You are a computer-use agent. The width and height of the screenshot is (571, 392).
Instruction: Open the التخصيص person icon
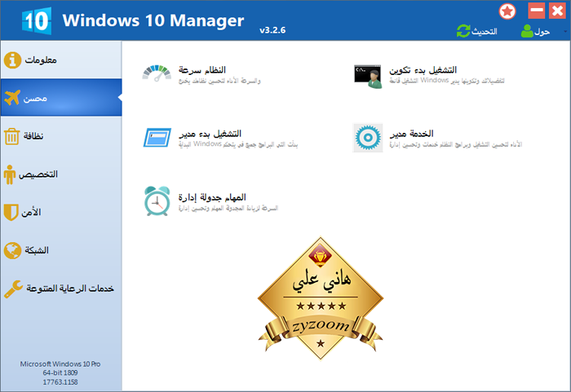(10, 174)
